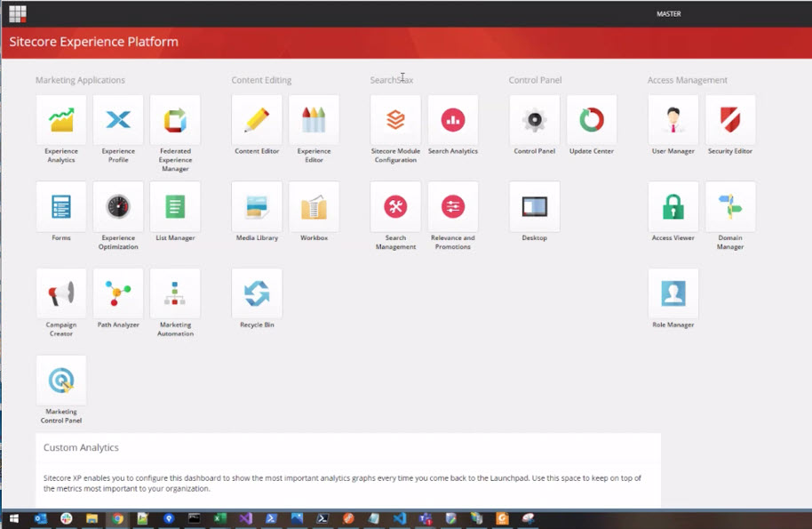
Task: Open Update Center
Action: [592, 120]
